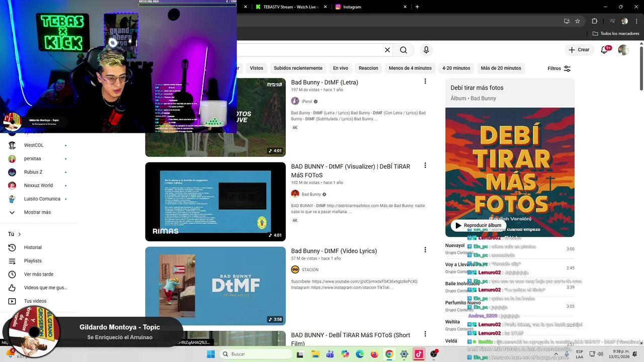This screenshot has height=362, width=644.
Task: Click Bad Bunny - DtMF (Letra) title
Action: (325, 82)
